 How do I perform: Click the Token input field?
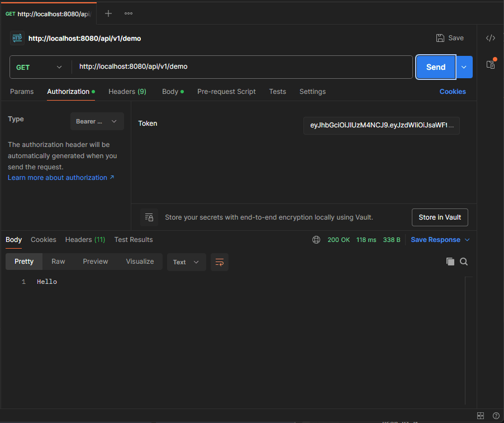382,126
